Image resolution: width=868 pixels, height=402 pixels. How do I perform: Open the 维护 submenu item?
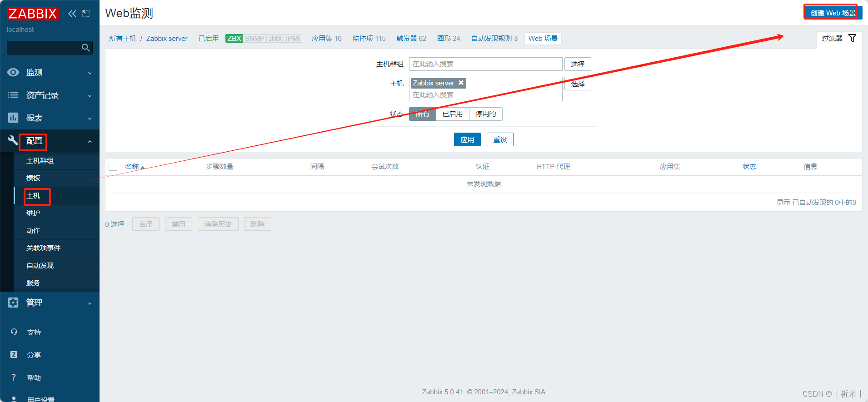pyautogui.click(x=56, y=213)
